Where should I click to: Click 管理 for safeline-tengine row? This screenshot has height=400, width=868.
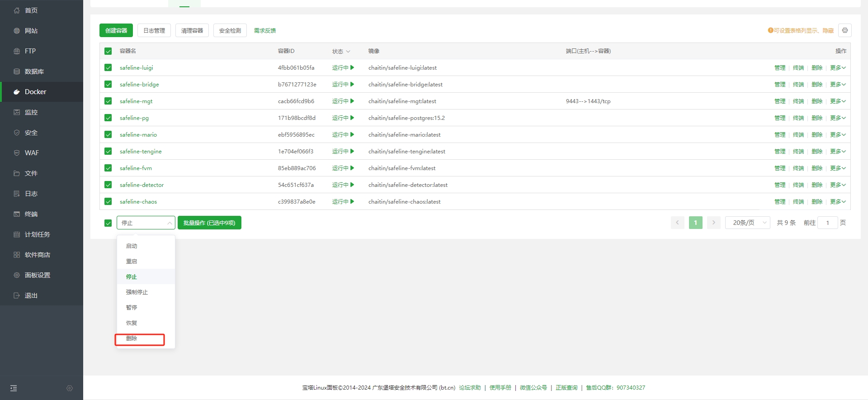780,151
